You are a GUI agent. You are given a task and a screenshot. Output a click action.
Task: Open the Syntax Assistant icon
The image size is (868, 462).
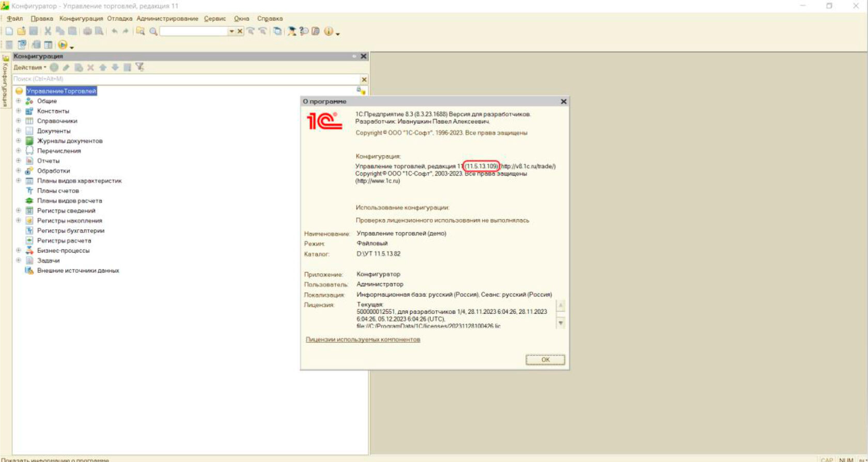(x=292, y=31)
